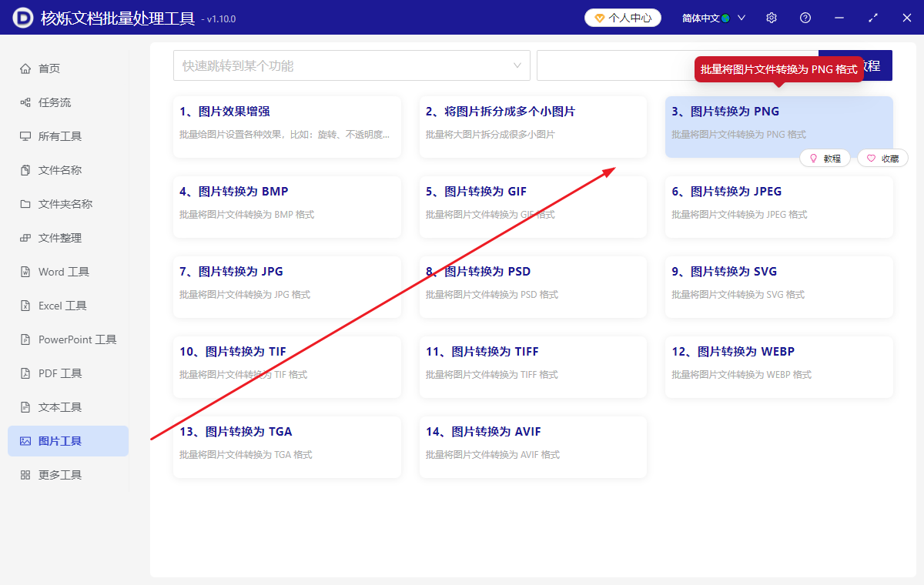The width and height of the screenshot is (924, 585).
Task: Click the 任务流 workflow icon
Action: (25, 102)
